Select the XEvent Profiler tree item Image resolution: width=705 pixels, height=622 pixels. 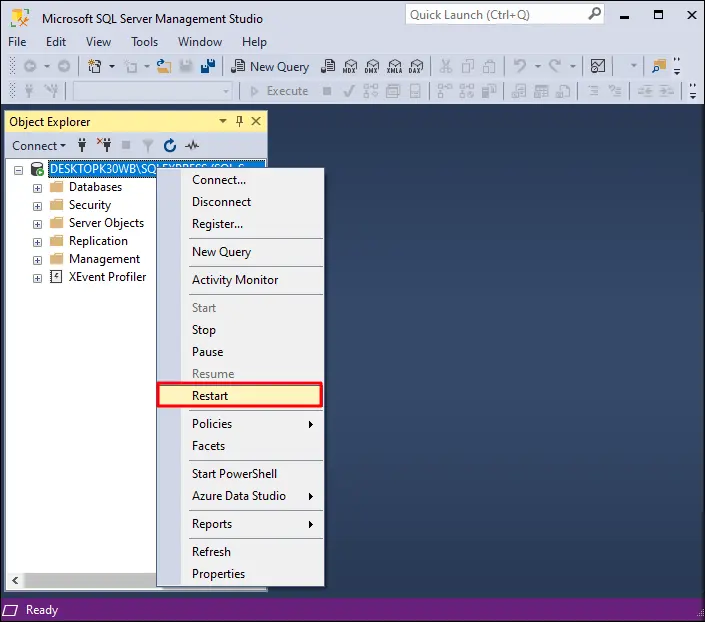[107, 277]
